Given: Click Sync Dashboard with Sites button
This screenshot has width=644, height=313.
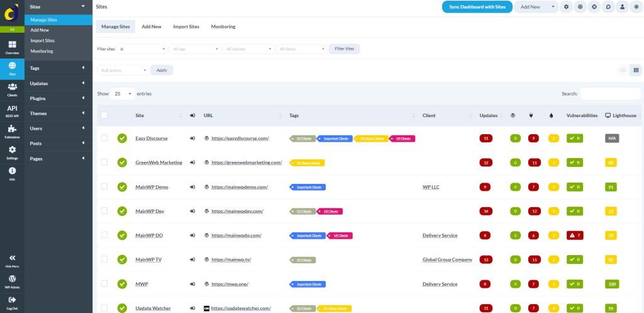Looking at the screenshot, I should pos(477,7).
